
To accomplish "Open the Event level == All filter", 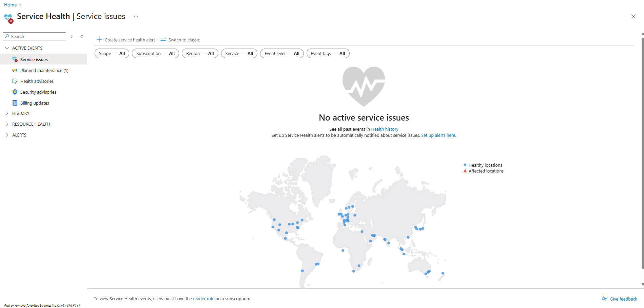I will tap(282, 53).
